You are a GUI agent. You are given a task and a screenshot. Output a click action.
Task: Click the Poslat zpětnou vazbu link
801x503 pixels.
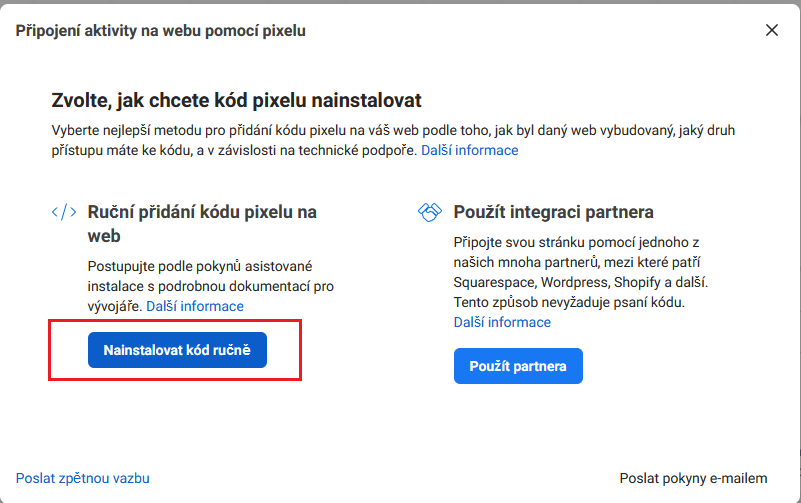[x=83, y=478]
